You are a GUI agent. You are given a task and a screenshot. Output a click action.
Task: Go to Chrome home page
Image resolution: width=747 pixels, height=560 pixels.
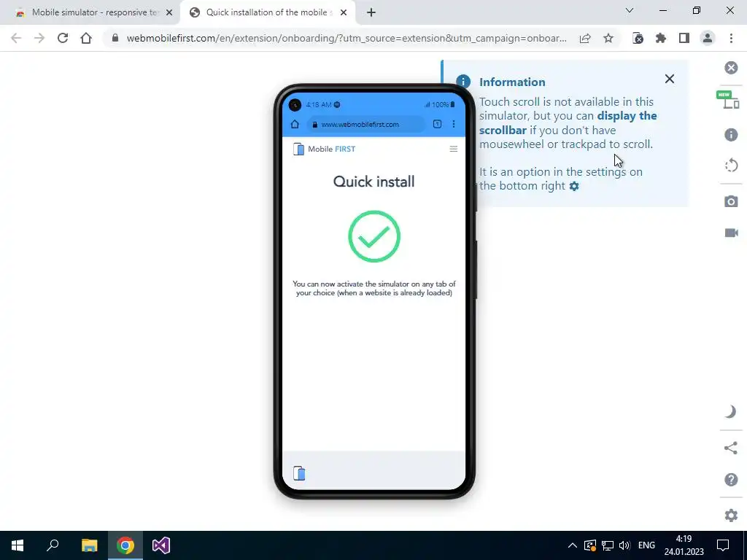click(x=86, y=38)
